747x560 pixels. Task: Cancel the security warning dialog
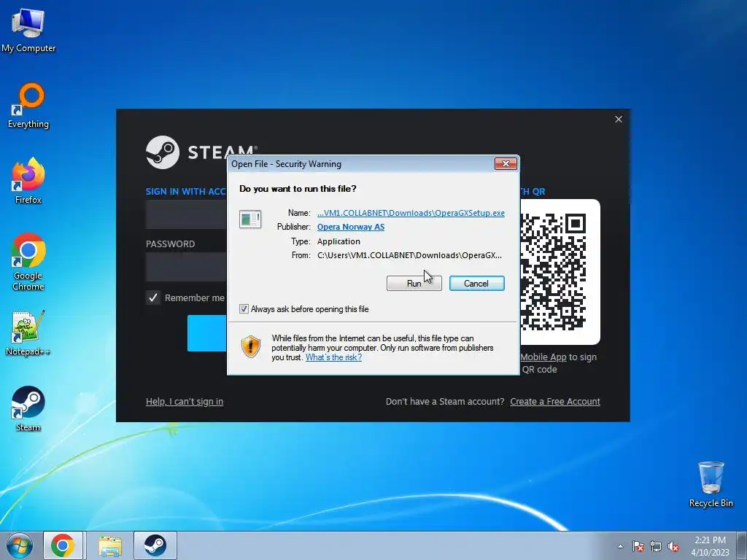tap(476, 284)
